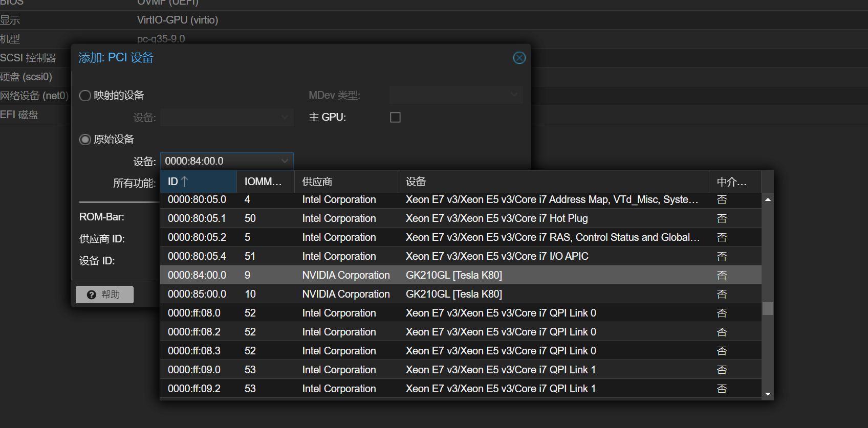The image size is (868, 428).
Task: Expand the MDev type dropdown
Action: point(514,95)
